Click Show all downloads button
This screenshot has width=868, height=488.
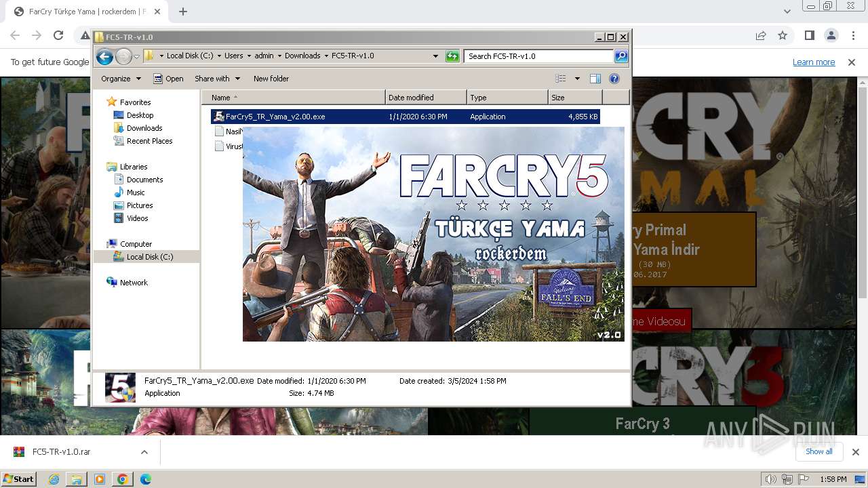(819, 452)
